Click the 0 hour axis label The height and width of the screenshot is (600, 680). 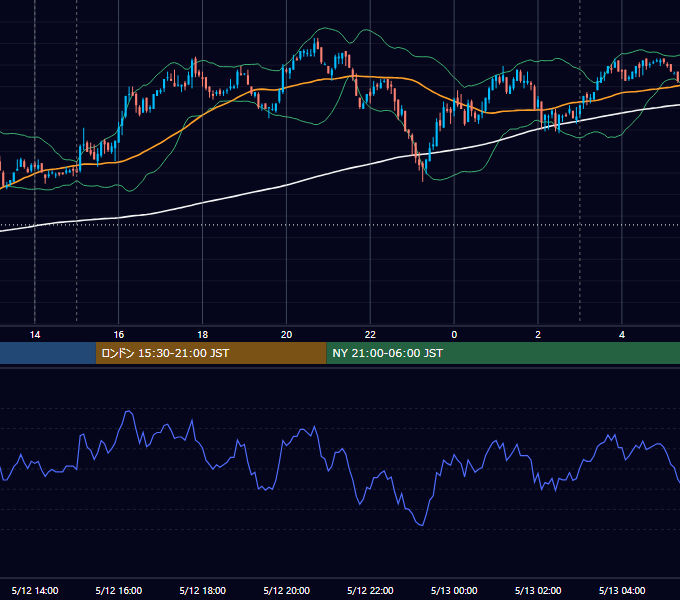[454, 335]
